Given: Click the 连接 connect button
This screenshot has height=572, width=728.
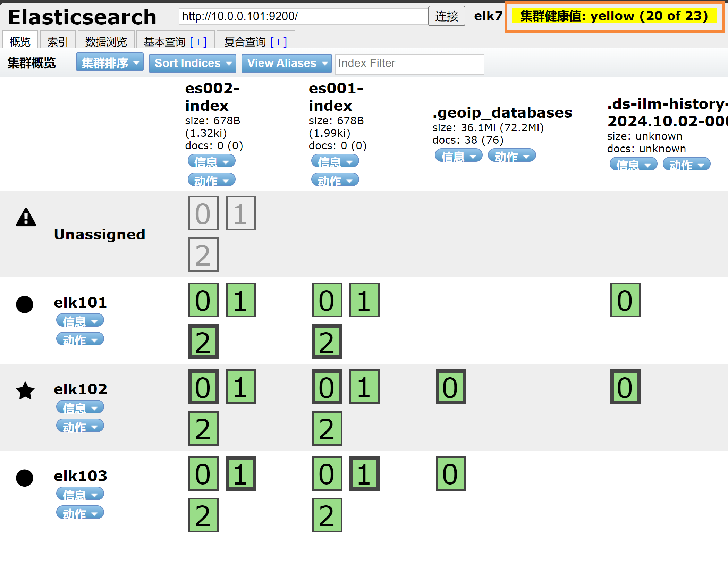Looking at the screenshot, I should [447, 16].
